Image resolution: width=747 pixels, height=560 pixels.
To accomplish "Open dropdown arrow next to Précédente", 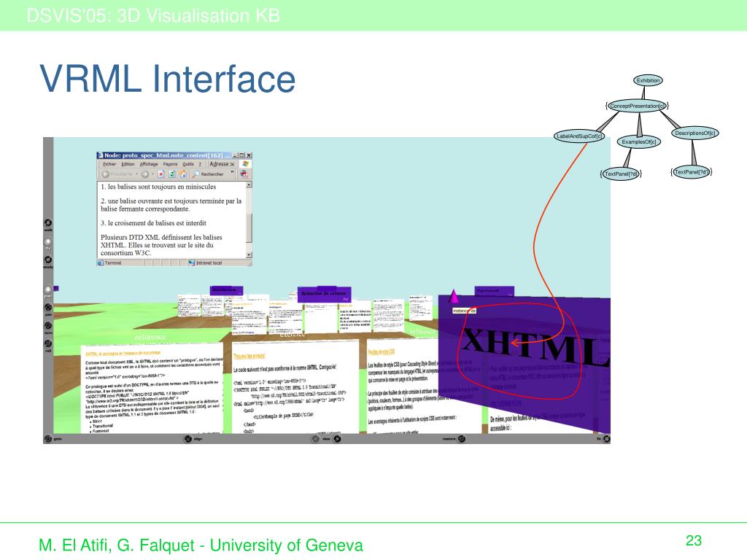I will (136, 174).
